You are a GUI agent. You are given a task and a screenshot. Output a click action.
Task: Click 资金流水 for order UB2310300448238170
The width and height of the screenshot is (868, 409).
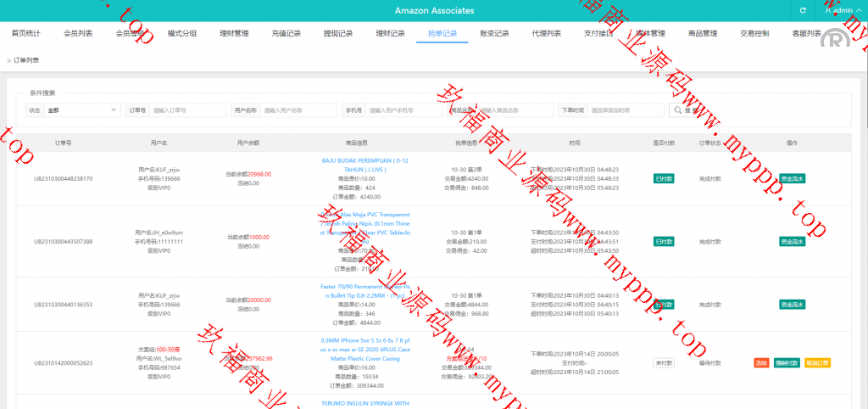point(792,179)
